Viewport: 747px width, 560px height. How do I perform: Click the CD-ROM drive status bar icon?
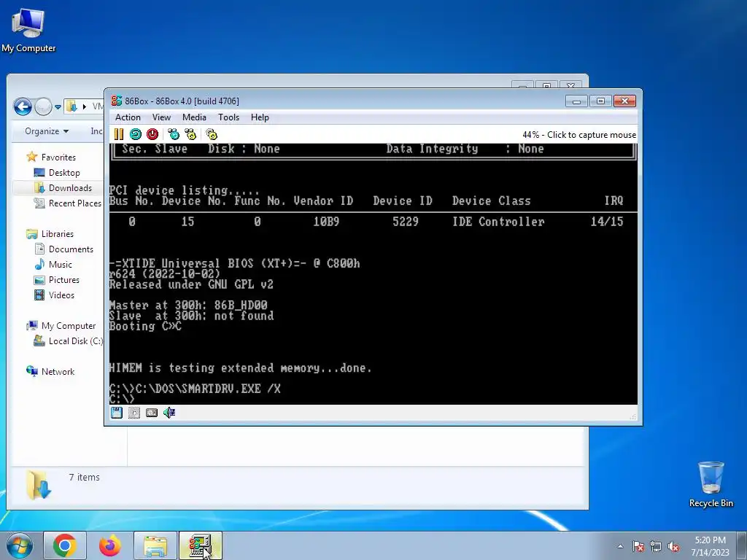click(x=134, y=413)
